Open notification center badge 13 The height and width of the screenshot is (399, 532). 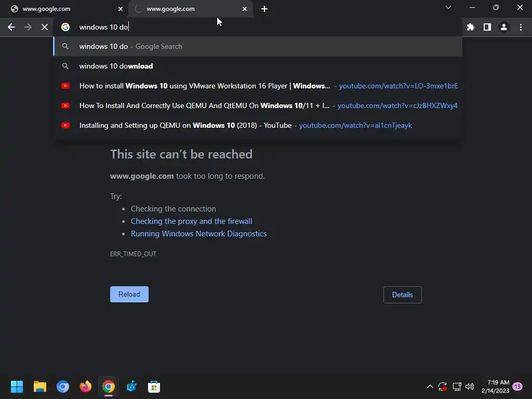point(517,387)
